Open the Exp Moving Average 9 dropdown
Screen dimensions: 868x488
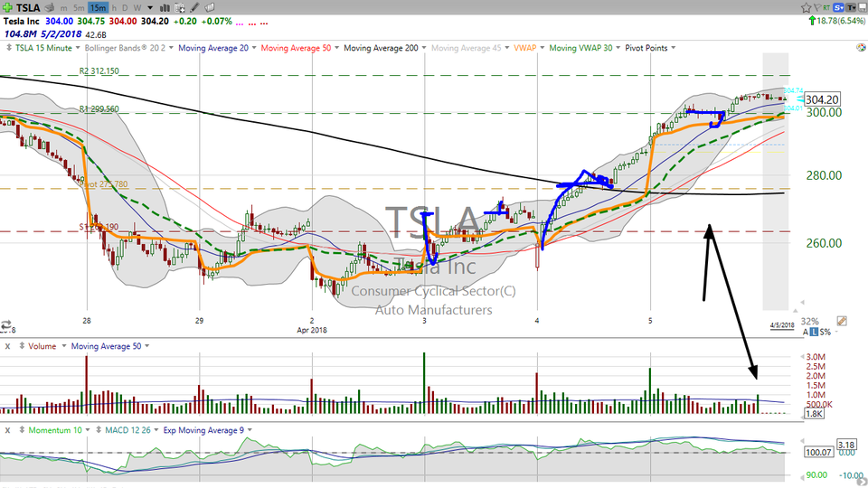point(250,430)
